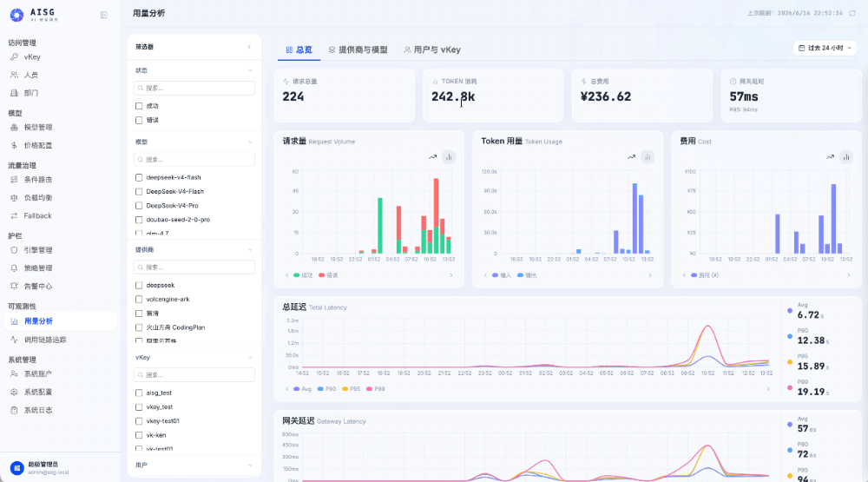Click the 模型管理 icon in sidebar
868x482 pixels.
click(x=14, y=128)
